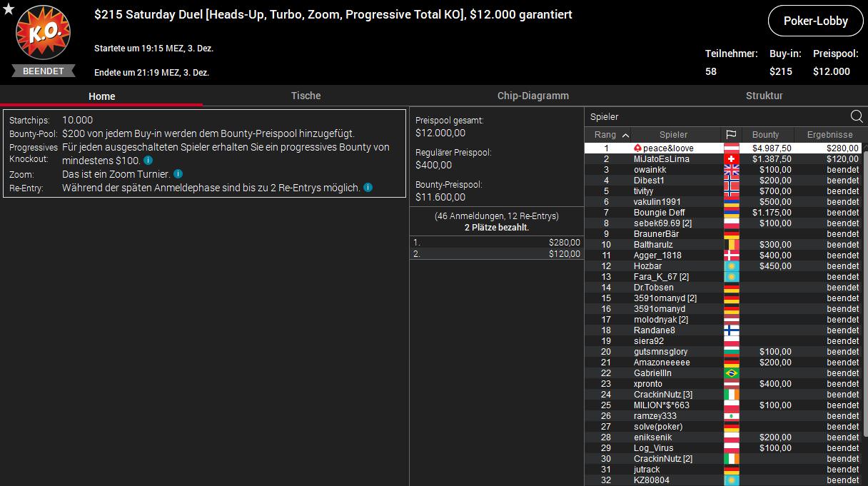The width and height of the screenshot is (868, 486).
Task: Sort players by Ergebnisse column header
Action: [829, 135]
